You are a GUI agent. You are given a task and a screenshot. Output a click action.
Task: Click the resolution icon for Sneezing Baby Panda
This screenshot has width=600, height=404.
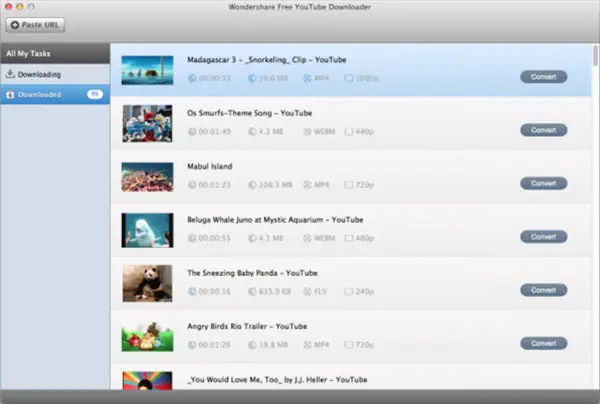coord(349,292)
